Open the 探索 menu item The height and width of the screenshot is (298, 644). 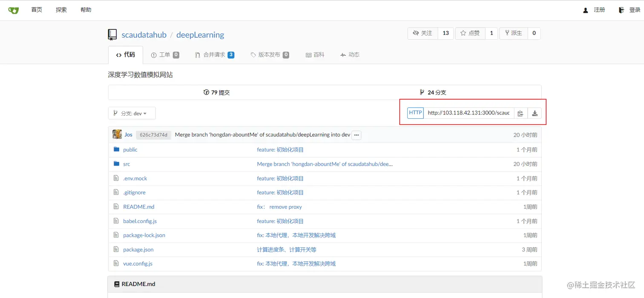click(x=61, y=10)
